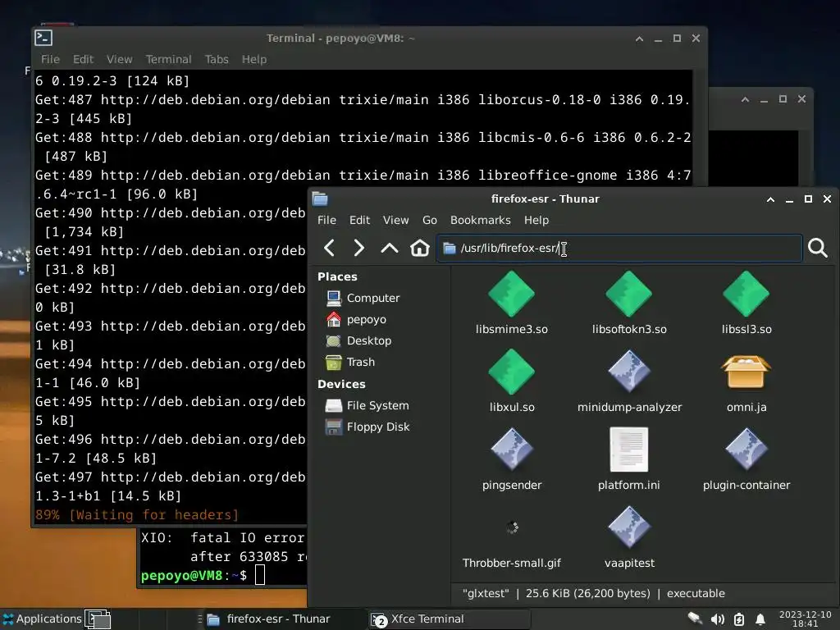Screen dimensions: 840x630
Task: Roll up Thunar window with titlebar arrow
Action: pyautogui.click(x=770, y=199)
